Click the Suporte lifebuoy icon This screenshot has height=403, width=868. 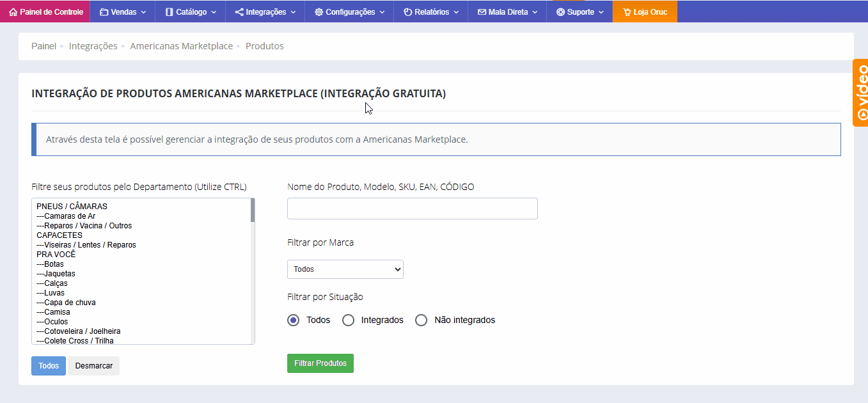560,12
